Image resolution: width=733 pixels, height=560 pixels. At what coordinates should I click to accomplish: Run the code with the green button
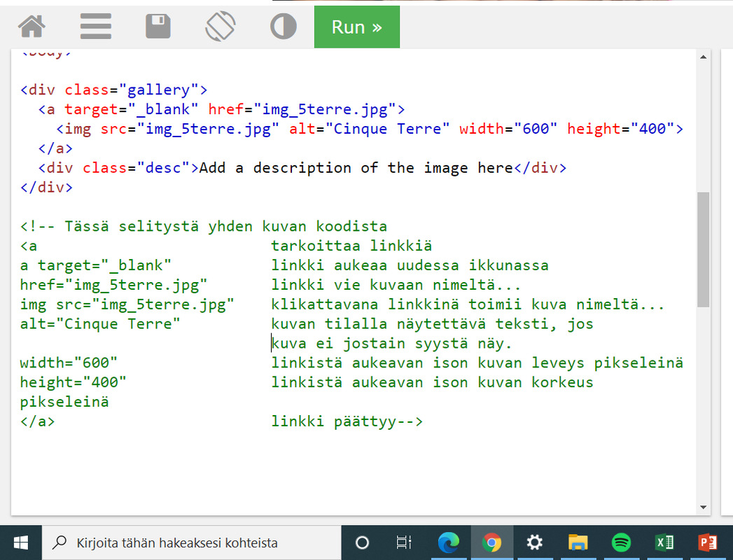(356, 27)
